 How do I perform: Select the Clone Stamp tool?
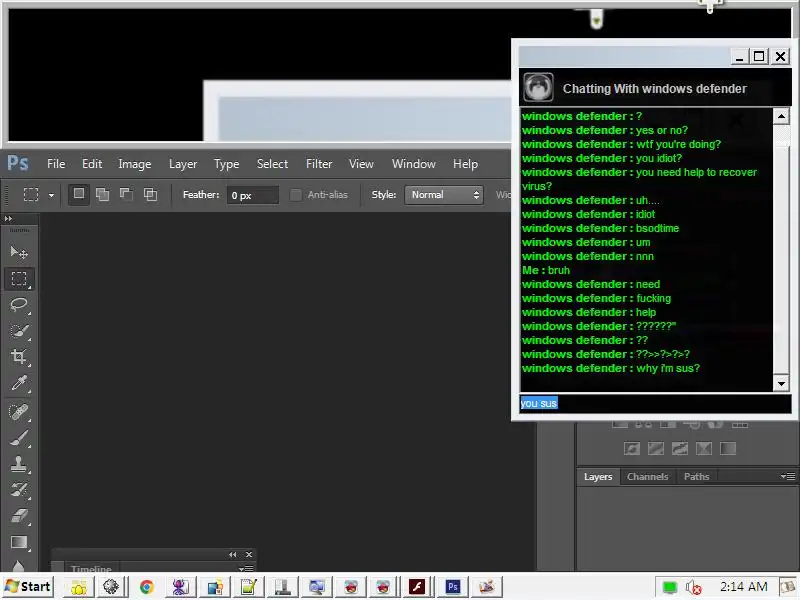pyautogui.click(x=19, y=464)
